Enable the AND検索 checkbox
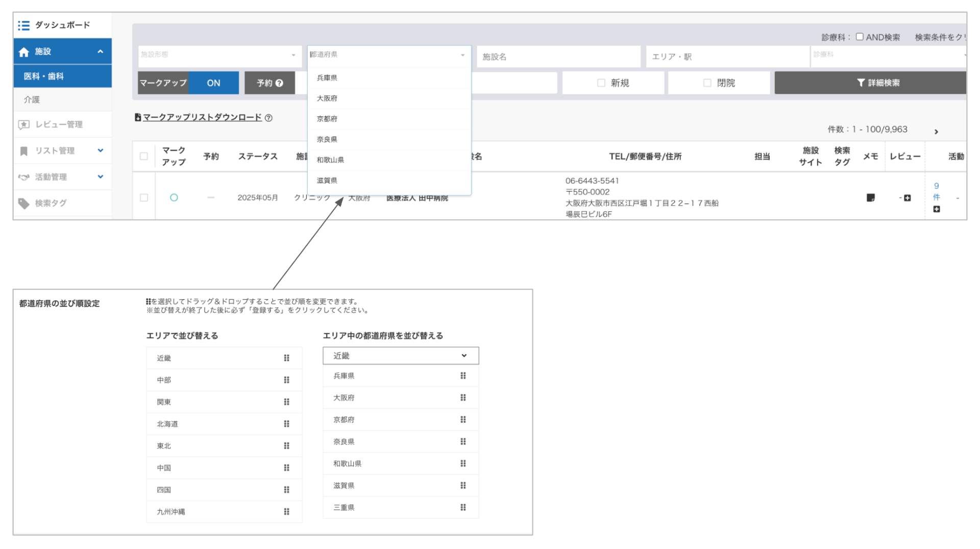The width and height of the screenshot is (980, 549). (860, 37)
